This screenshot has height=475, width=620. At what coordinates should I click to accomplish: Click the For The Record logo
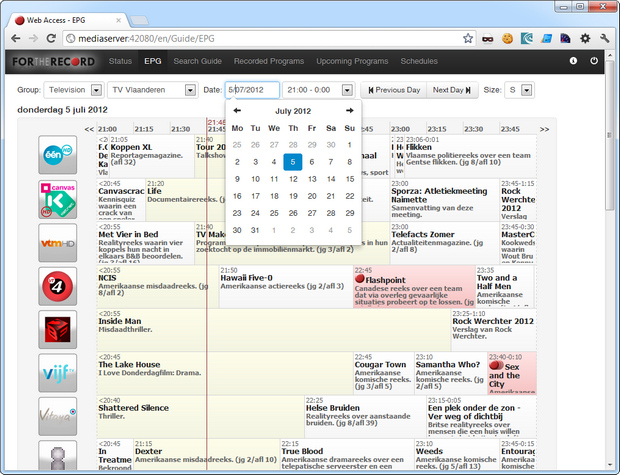pos(53,62)
